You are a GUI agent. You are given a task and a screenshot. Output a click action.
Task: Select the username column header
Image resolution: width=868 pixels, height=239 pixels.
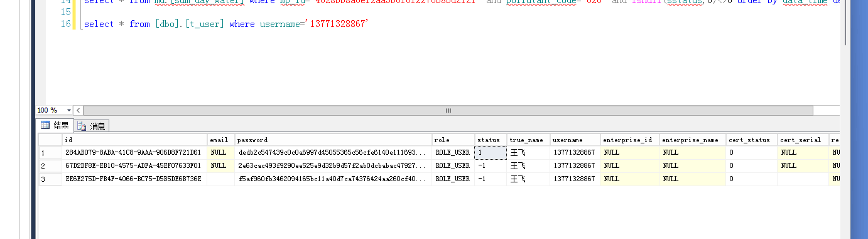tap(575, 140)
